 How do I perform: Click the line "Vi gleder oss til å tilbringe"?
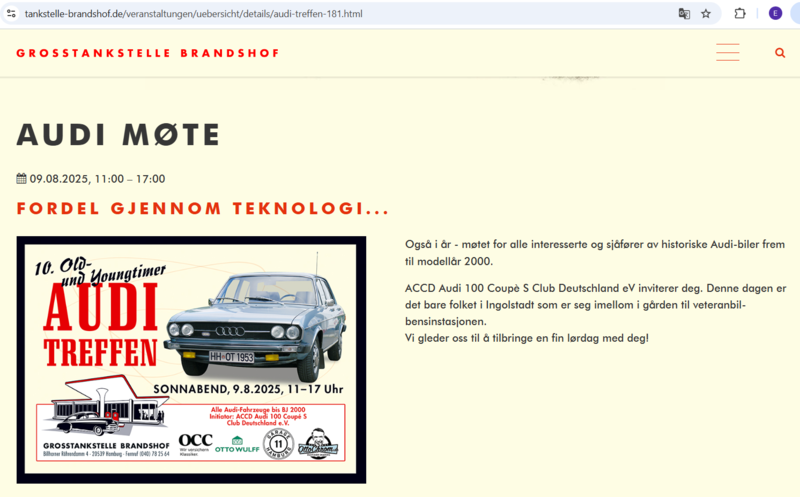tap(527, 338)
